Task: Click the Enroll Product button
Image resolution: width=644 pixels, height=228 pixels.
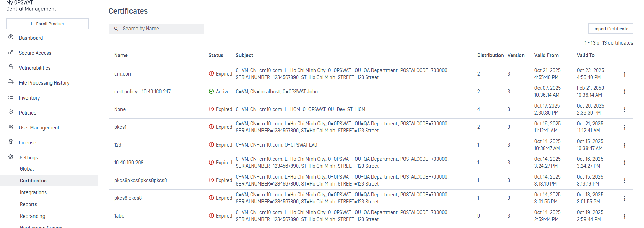Action: pos(47,24)
